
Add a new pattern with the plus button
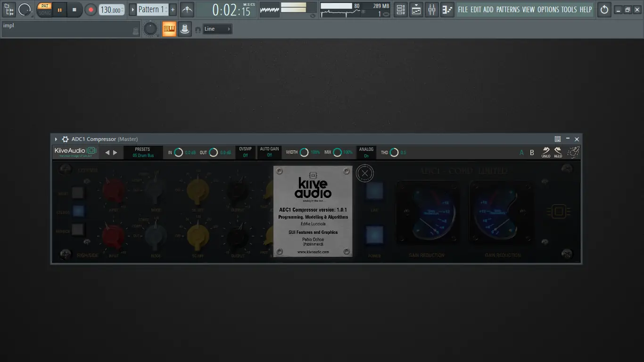(x=173, y=9)
